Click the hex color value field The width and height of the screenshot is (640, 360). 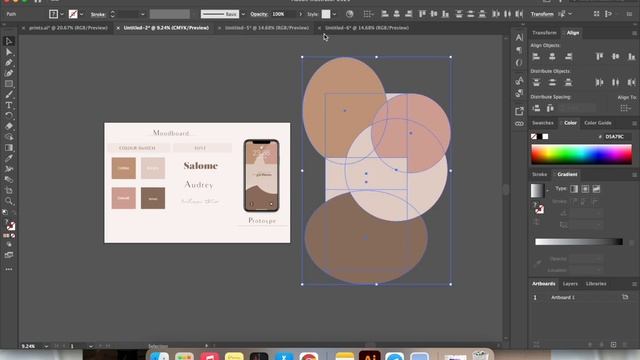pos(617,136)
